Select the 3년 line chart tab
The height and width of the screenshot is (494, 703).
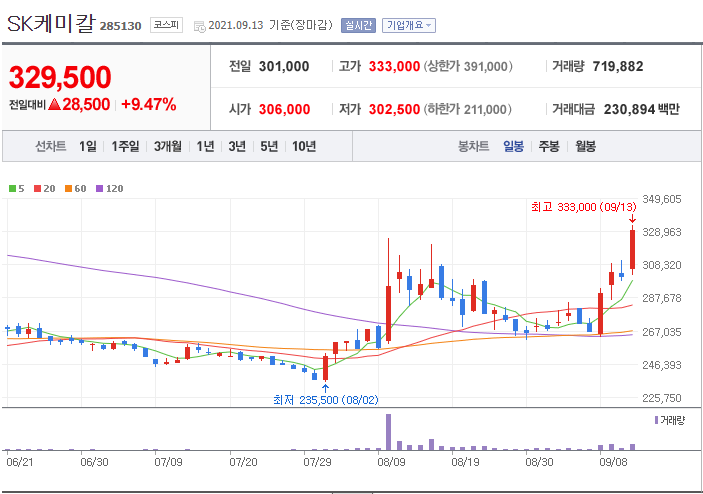[x=237, y=146]
